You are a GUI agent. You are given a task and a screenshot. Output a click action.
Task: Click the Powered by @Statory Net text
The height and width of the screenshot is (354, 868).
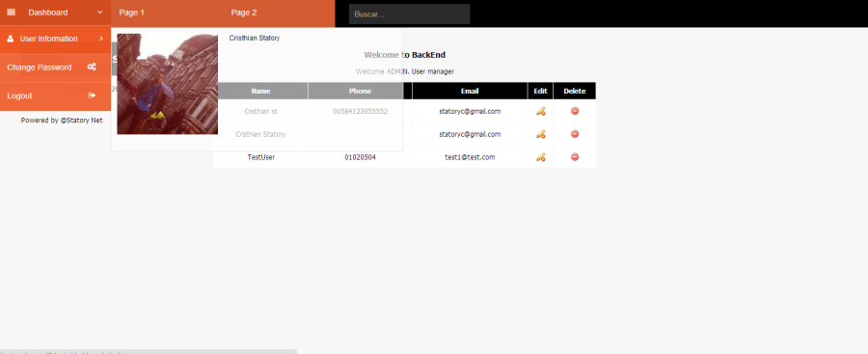tap(62, 121)
